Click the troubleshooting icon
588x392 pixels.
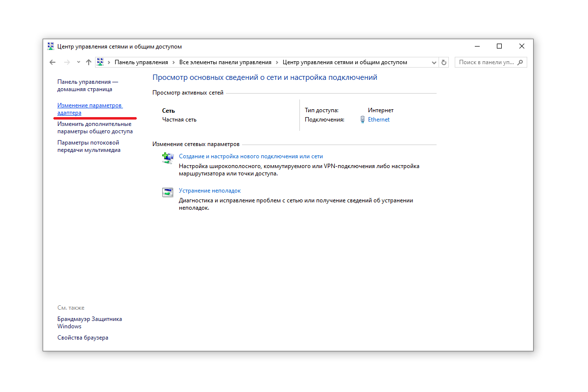(x=168, y=192)
